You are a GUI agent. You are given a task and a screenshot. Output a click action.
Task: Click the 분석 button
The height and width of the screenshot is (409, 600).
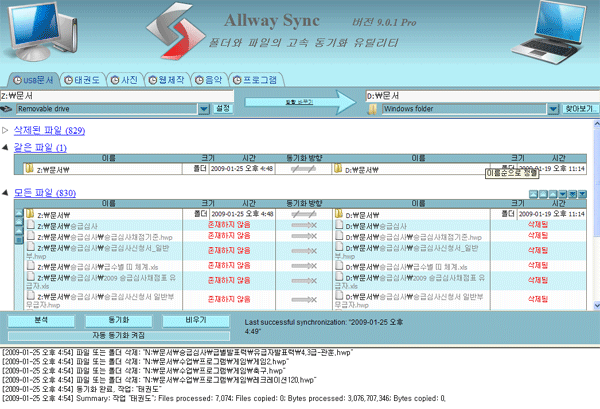point(41,321)
